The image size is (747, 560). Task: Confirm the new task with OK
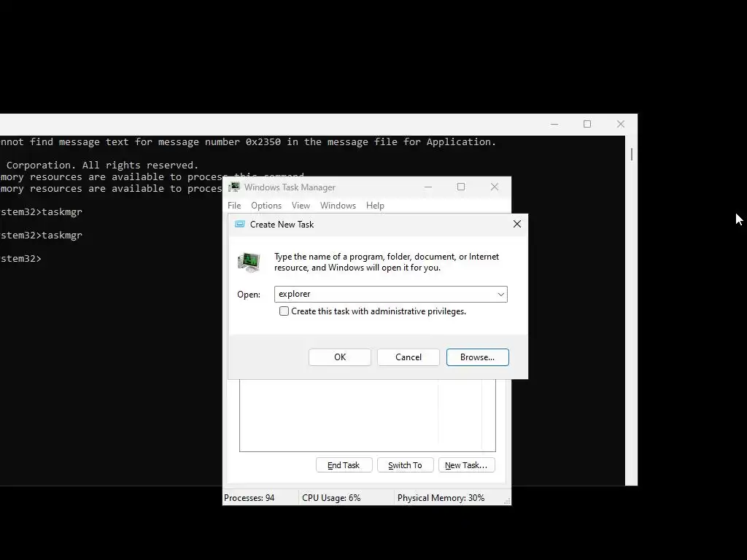340,357
